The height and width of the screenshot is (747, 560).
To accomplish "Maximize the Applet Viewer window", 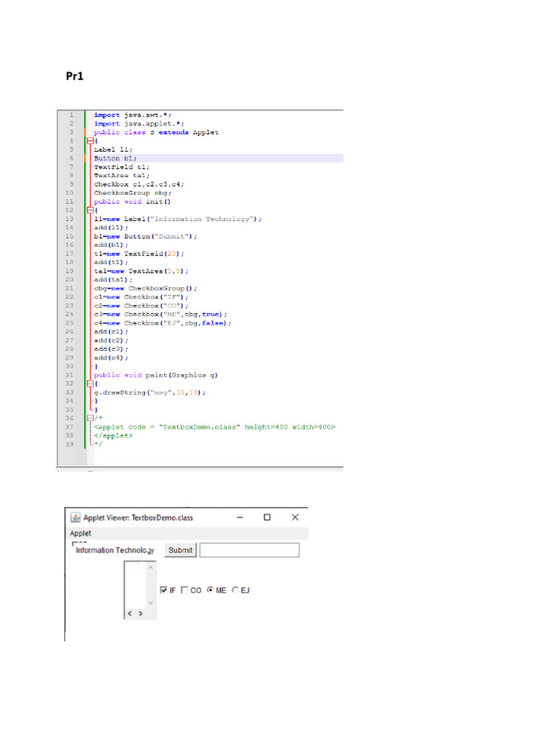I will (267, 517).
